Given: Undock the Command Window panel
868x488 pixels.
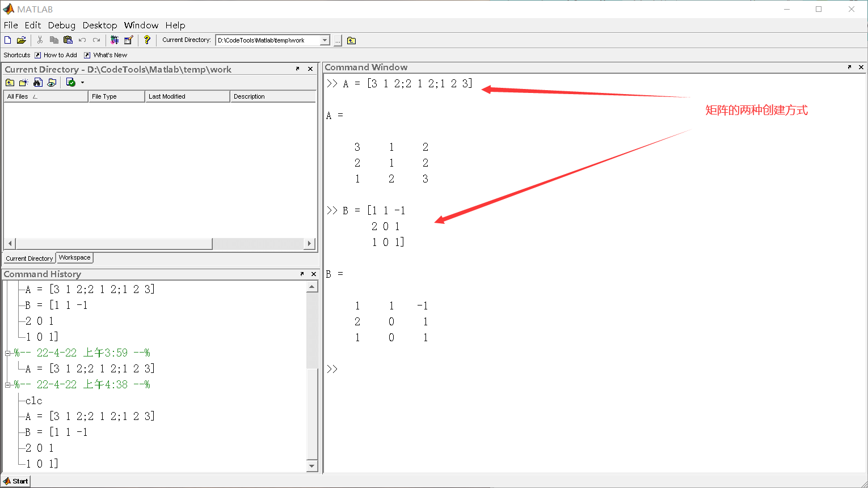Looking at the screenshot, I should tap(849, 67).
